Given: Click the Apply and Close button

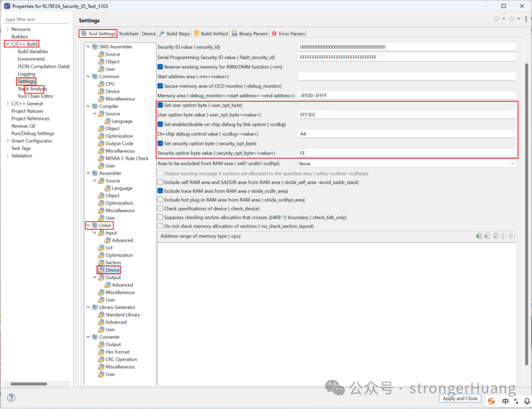Looking at the screenshot, I should coord(460,398).
